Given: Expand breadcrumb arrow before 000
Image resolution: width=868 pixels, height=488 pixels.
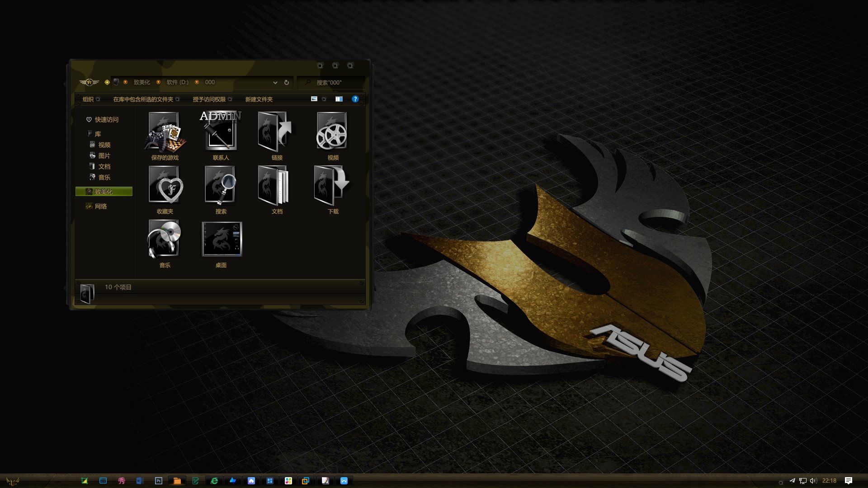Looking at the screenshot, I should pyautogui.click(x=197, y=82).
